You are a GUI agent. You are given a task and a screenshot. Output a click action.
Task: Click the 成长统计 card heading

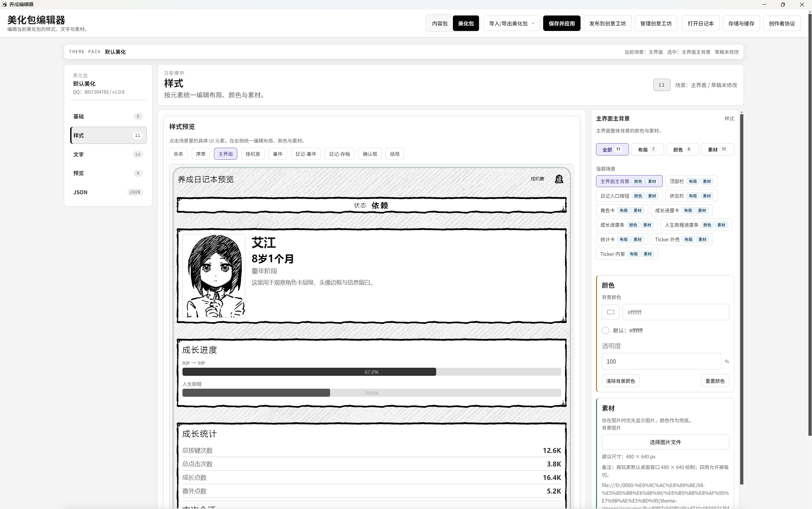point(200,434)
